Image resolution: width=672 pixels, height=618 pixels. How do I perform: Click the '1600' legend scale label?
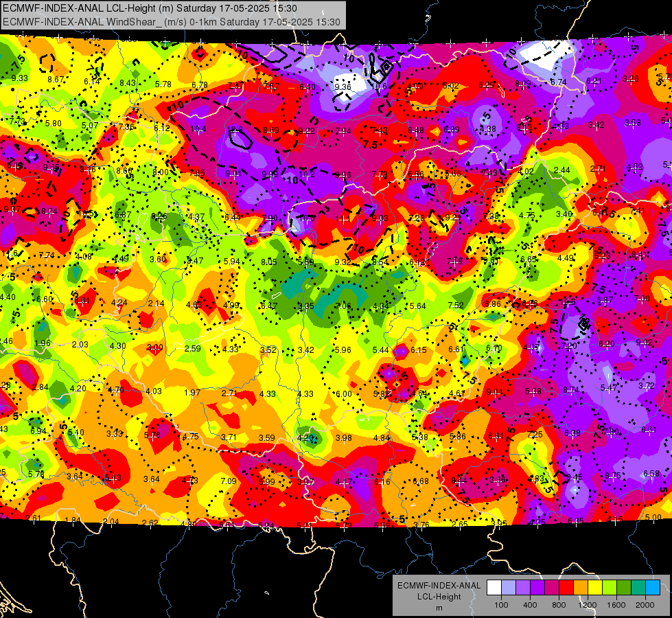[x=616, y=605]
